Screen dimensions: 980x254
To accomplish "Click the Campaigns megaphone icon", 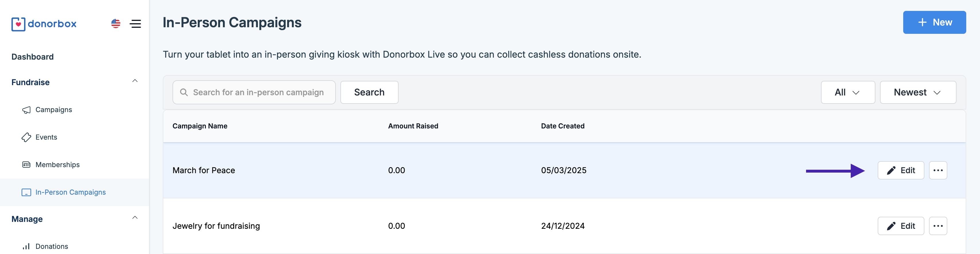I will [26, 110].
